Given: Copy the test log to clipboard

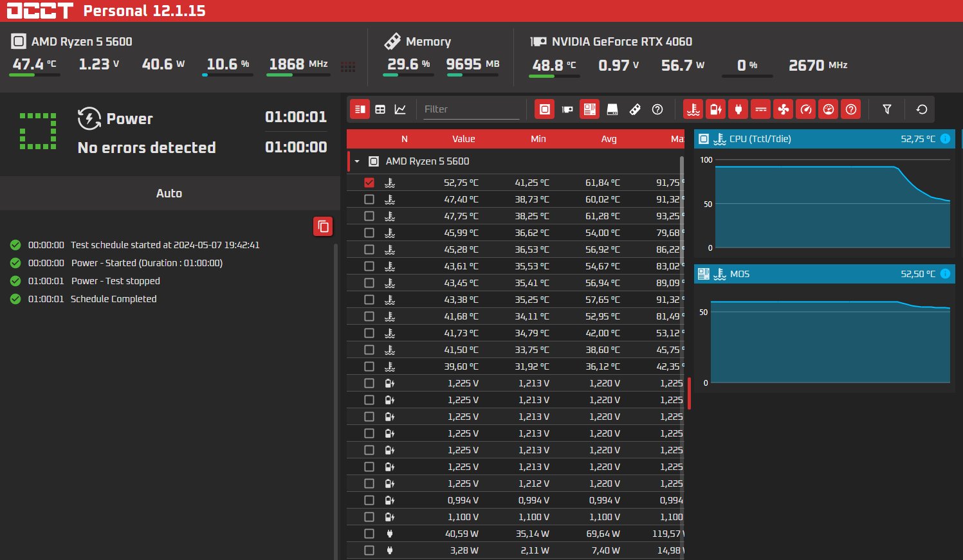Looking at the screenshot, I should 323,226.
